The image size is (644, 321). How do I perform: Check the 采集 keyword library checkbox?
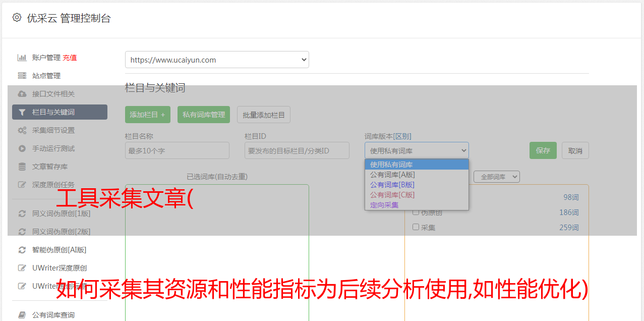click(416, 227)
